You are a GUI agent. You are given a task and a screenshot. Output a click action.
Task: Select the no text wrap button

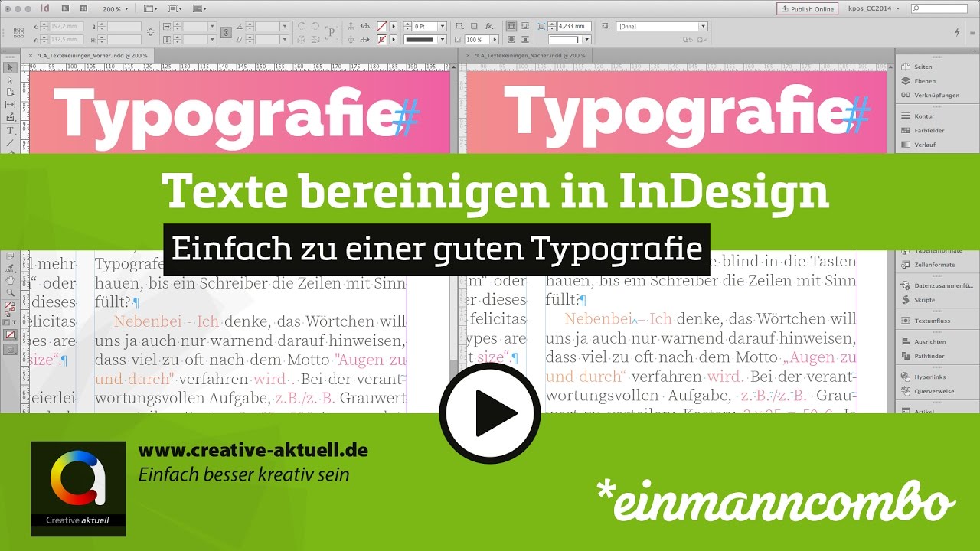(511, 26)
